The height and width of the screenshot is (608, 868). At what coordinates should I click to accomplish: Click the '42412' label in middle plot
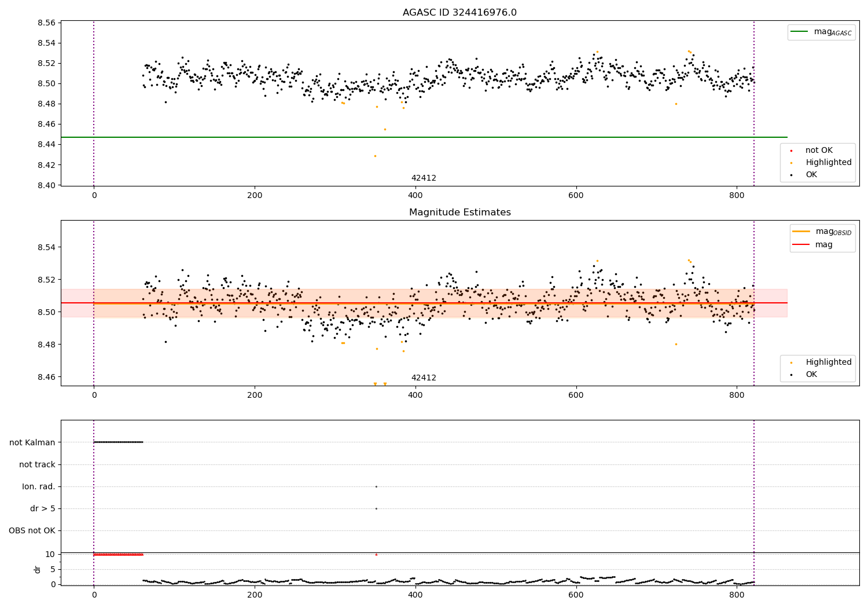[x=424, y=378]
